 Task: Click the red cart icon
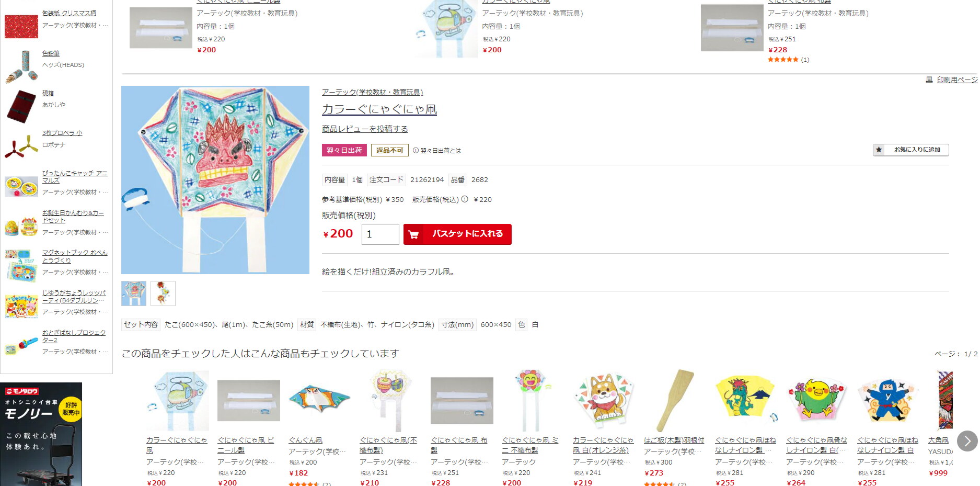pos(413,234)
